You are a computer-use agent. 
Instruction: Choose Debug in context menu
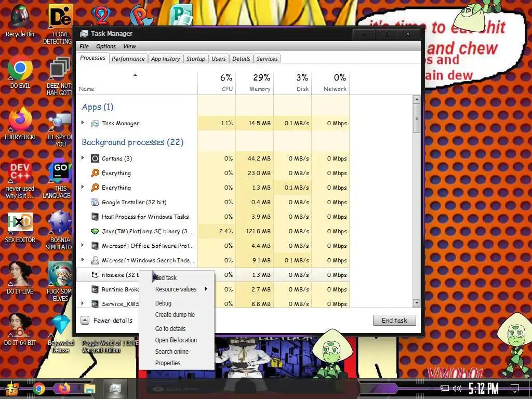(x=177, y=303)
